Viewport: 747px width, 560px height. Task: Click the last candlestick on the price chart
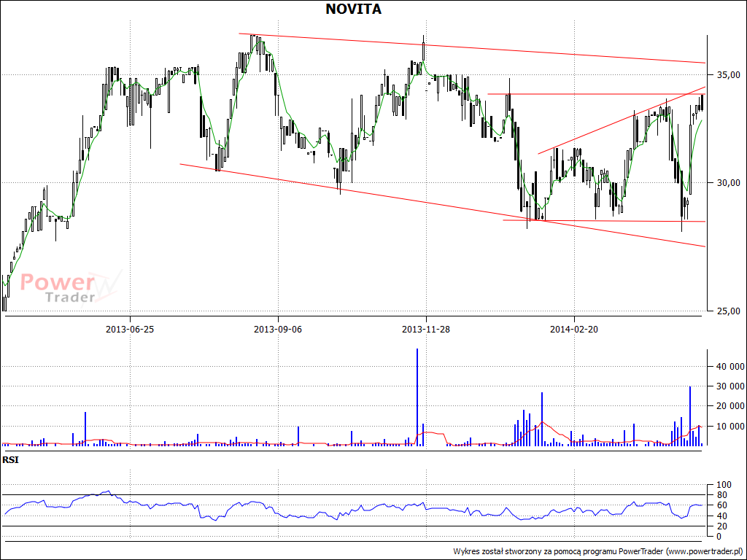click(703, 102)
